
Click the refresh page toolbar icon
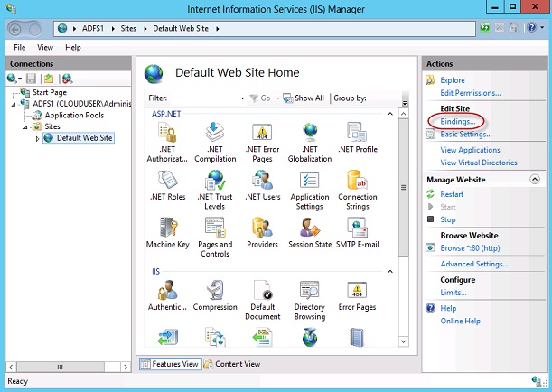[x=485, y=27]
